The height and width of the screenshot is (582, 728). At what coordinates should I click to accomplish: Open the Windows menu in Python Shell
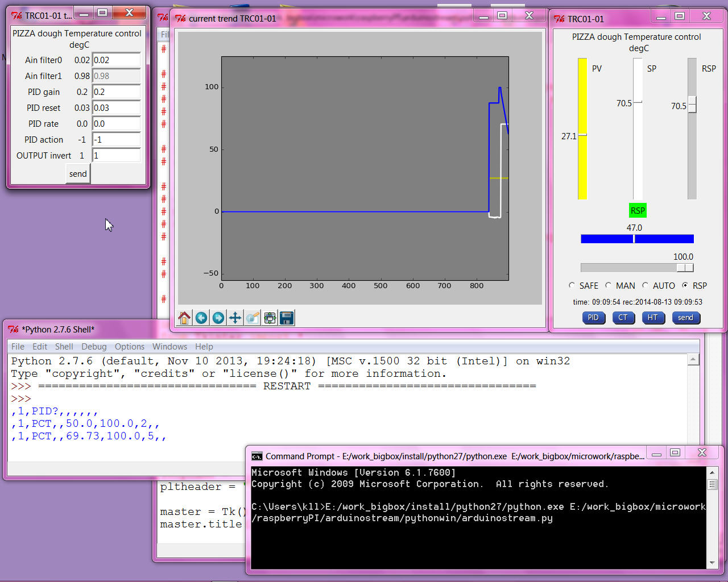[x=169, y=347]
